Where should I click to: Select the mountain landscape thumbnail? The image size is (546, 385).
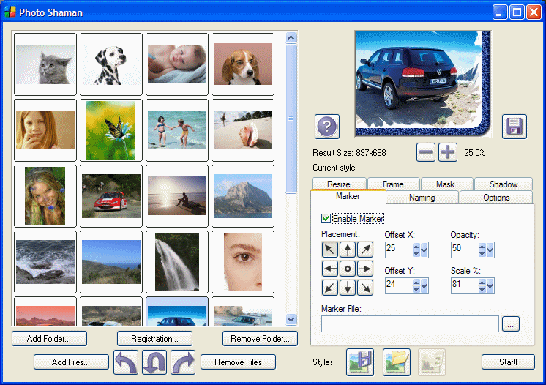tap(243, 196)
